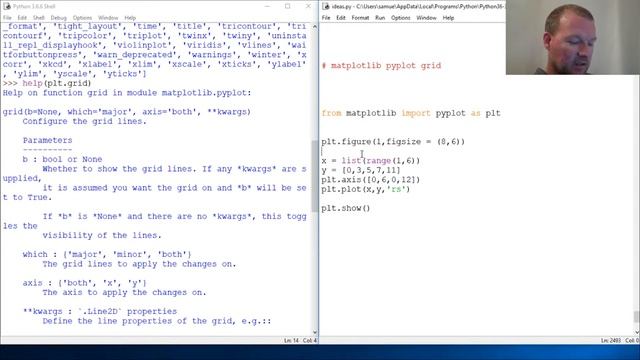Click shell scrollbar up arrow

pyautogui.click(x=315, y=27)
